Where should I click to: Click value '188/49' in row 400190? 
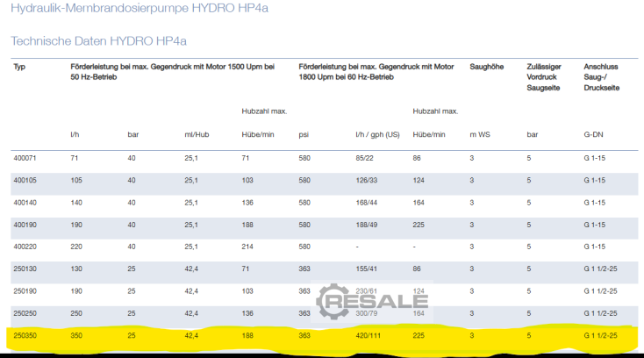pyautogui.click(x=367, y=225)
